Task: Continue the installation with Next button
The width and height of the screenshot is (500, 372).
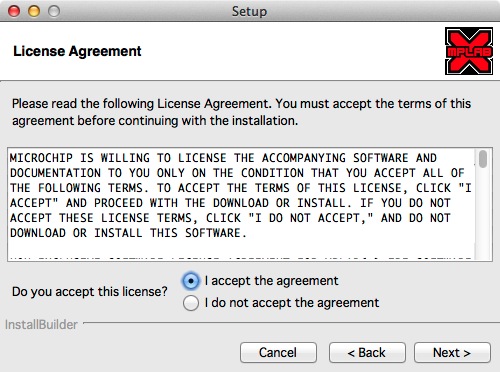Action: point(452,352)
